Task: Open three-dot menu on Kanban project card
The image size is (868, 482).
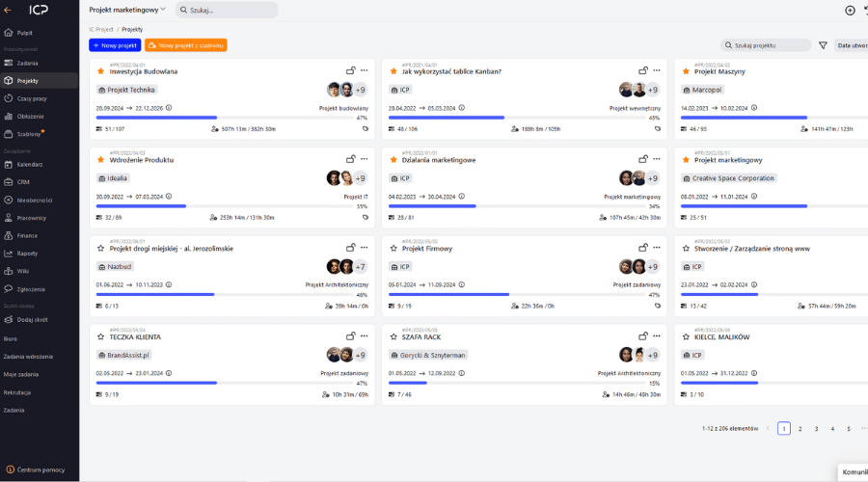Action: (657, 70)
